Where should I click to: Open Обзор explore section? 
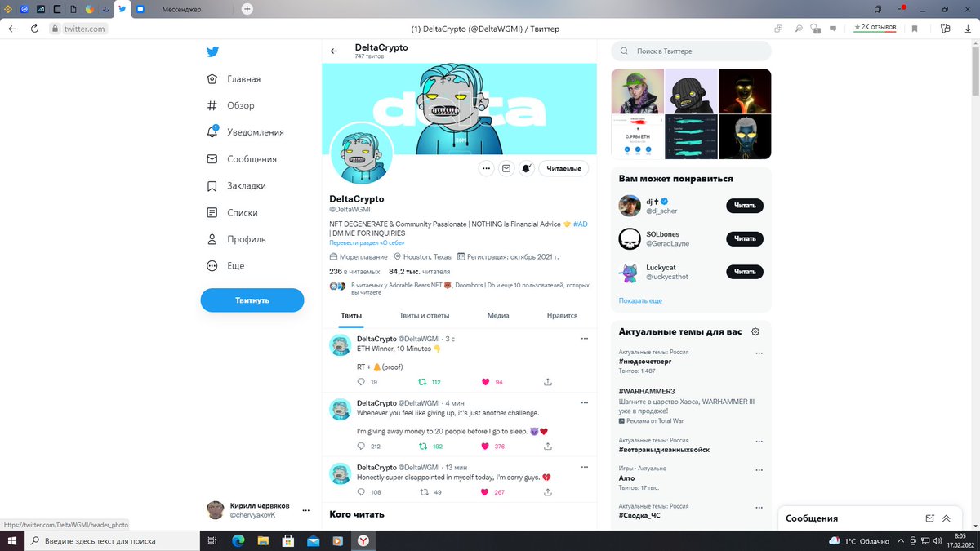(x=230, y=105)
